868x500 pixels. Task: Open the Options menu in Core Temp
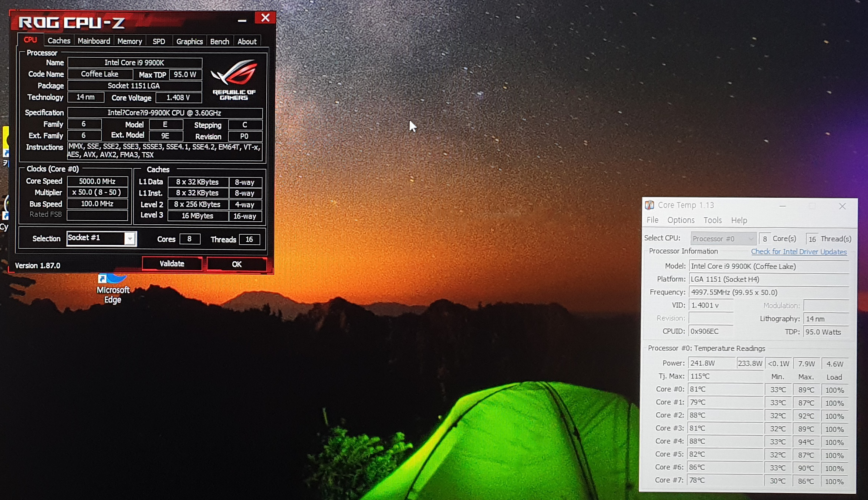(x=680, y=220)
